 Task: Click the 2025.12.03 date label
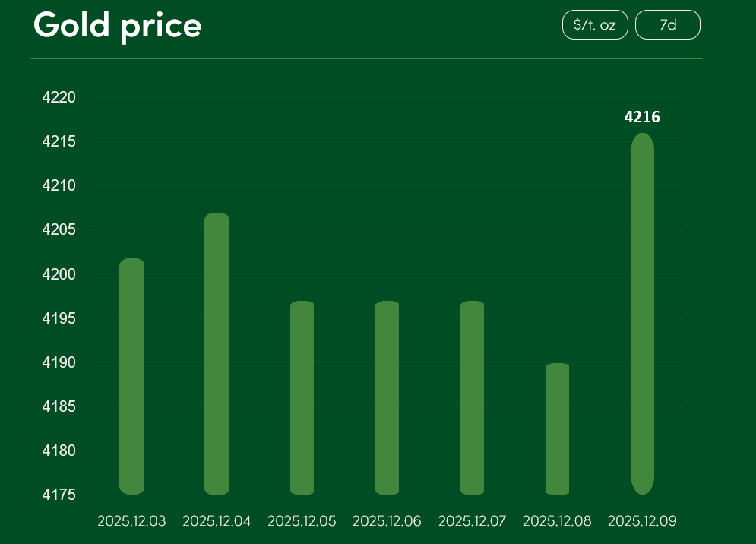pos(131,521)
